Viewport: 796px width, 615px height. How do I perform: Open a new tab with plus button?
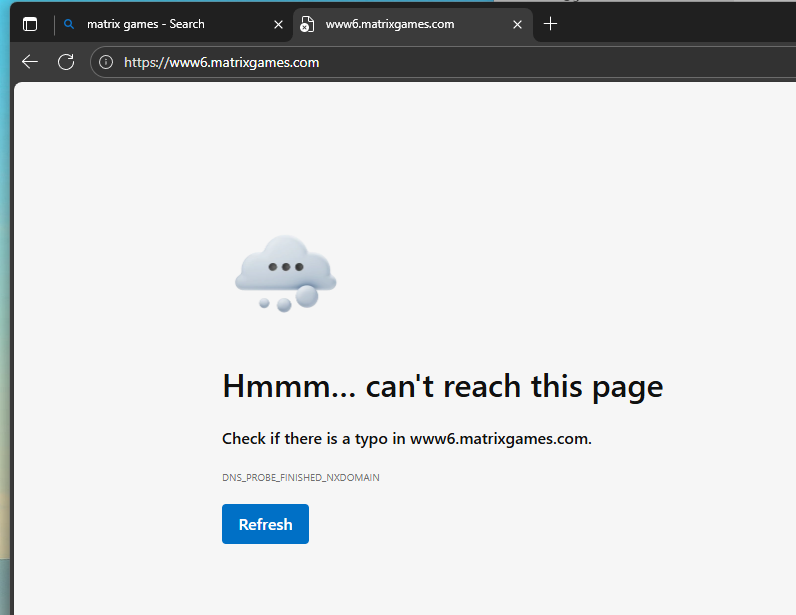coord(550,24)
